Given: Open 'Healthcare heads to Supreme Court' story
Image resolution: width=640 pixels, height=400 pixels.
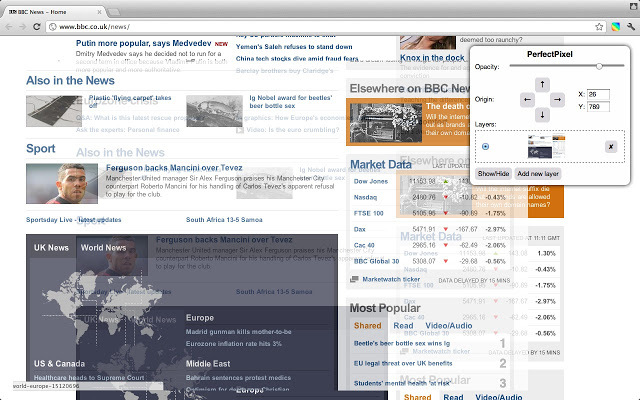Looking at the screenshot, I should coord(89,378).
